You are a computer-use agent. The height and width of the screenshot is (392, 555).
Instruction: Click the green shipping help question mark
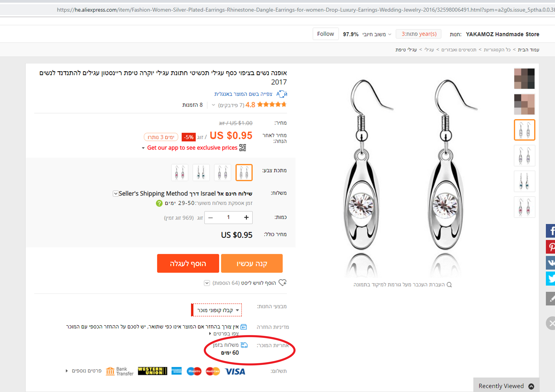pos(159,203)
